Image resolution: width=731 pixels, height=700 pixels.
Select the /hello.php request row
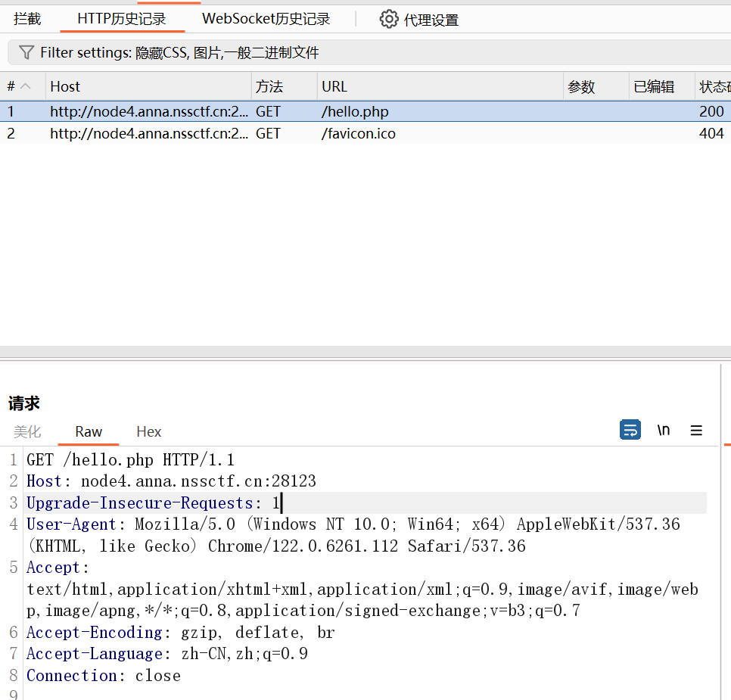355,111
